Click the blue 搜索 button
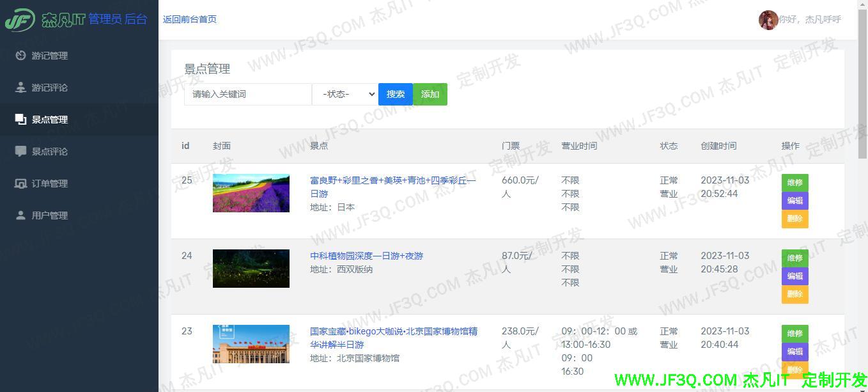This screenshot has width=868, height=392. (395, 94)
